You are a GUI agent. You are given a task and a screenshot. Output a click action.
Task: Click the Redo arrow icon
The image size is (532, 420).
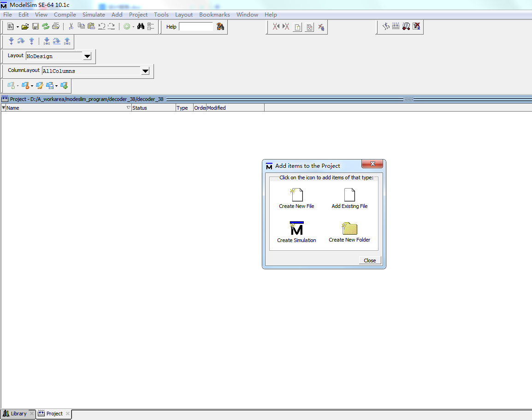tap(111, 26)
